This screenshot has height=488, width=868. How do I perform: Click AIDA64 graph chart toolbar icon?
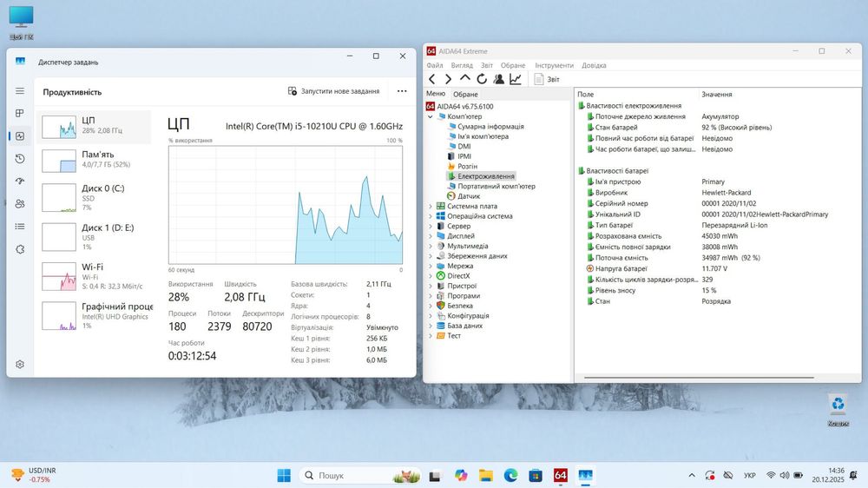pos(516,79)
